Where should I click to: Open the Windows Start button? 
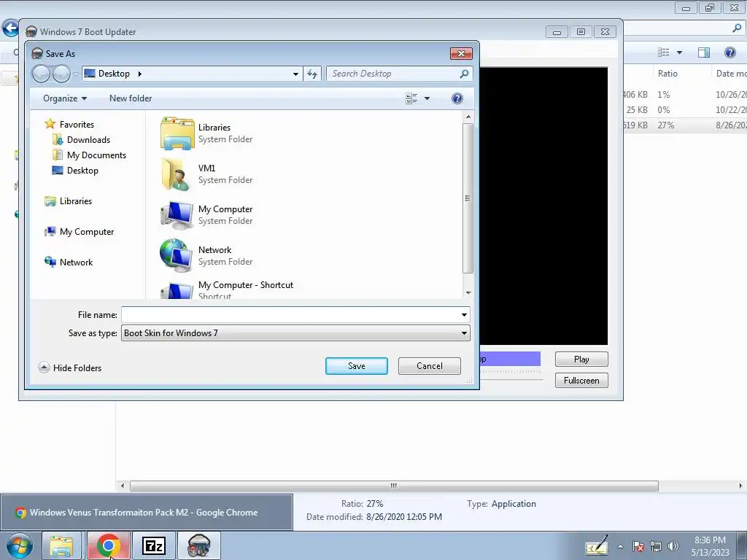pyautogui.click(x=19, y=545)
